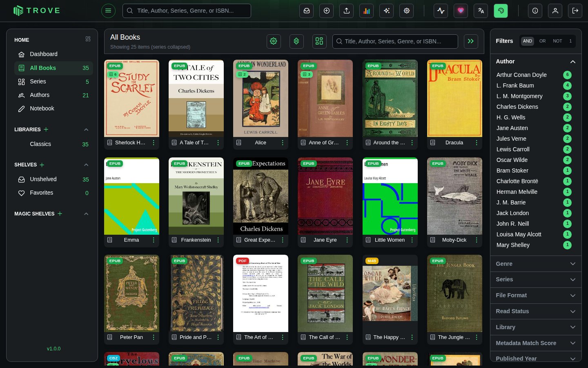Open Authors in the sidebar
Screen dimensions: 588x368
[53, 95]
